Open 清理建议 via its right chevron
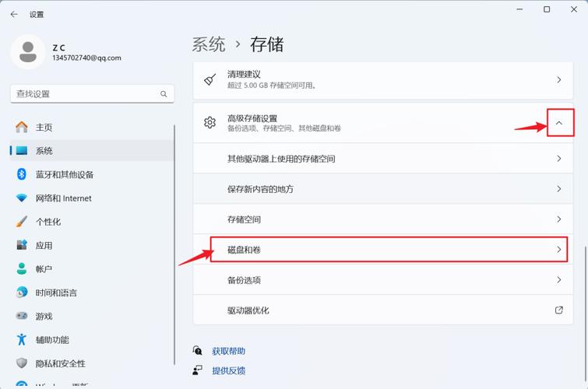The height and width of the screenshot is (389, 588). coord(559,80)
